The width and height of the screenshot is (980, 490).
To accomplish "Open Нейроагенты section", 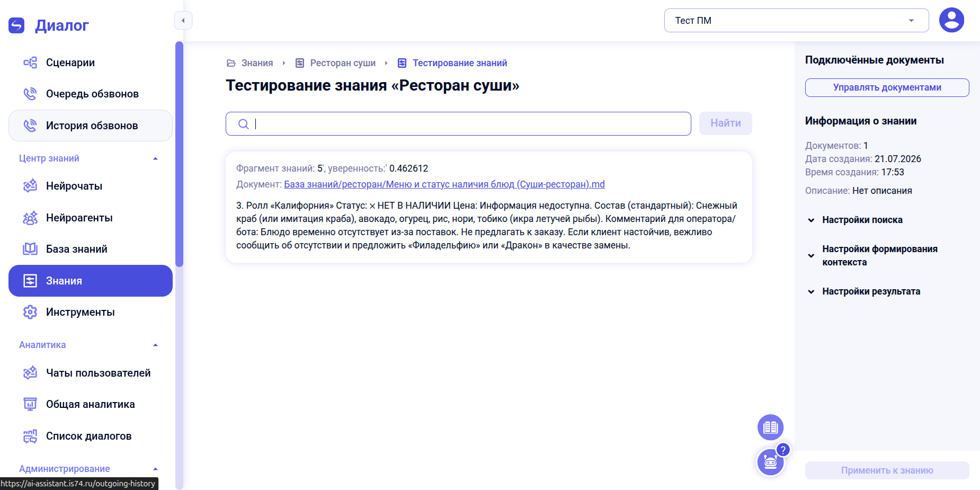I will click(91, 218).
